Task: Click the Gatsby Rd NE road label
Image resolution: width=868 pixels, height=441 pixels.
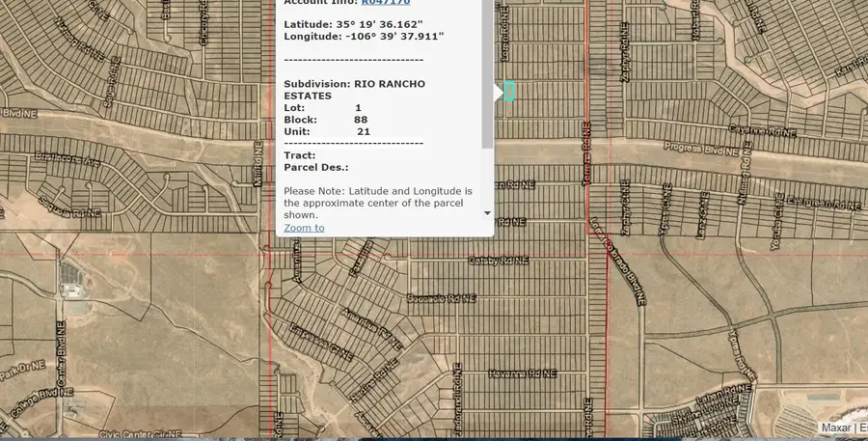Action: (499, 261)
